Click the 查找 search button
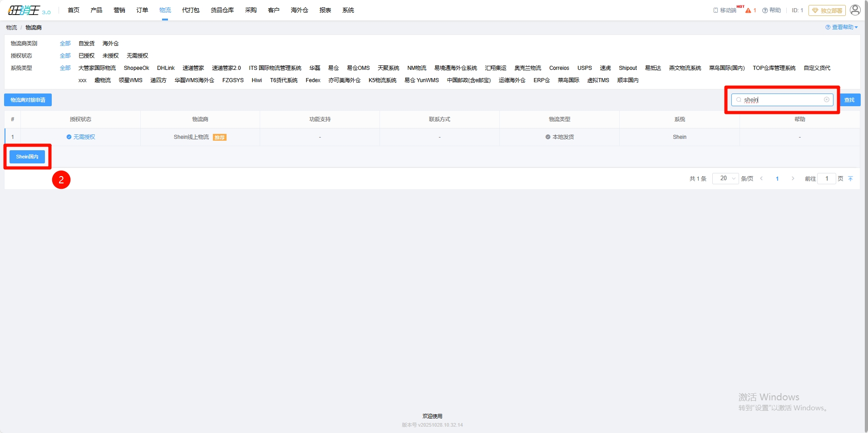Screen dimensions: 868x433 pyautogui.click(x=849, y=100)
